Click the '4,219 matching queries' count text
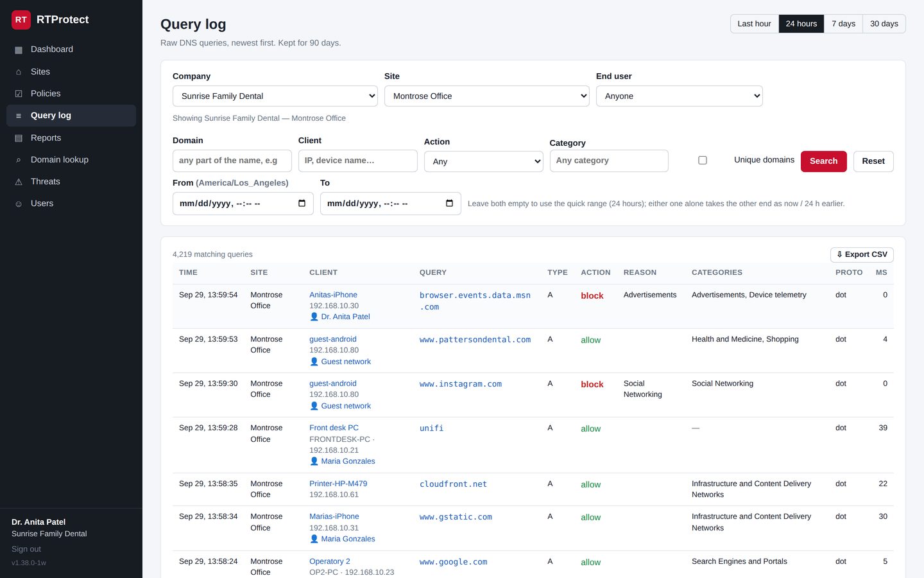Screen dimensions: 924x578 click(212, 254)
